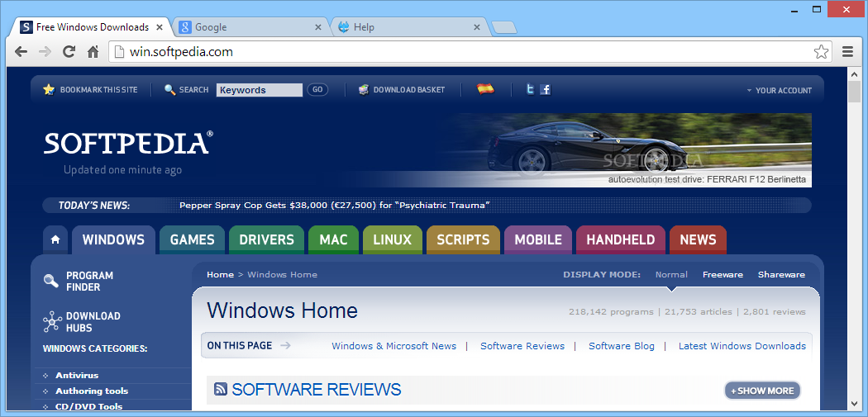Click the Software Reviews RSS feed icon
Image resolution: width=868 pixels, height=417 pixels.
pyautogui.click(x=221, y=389)
